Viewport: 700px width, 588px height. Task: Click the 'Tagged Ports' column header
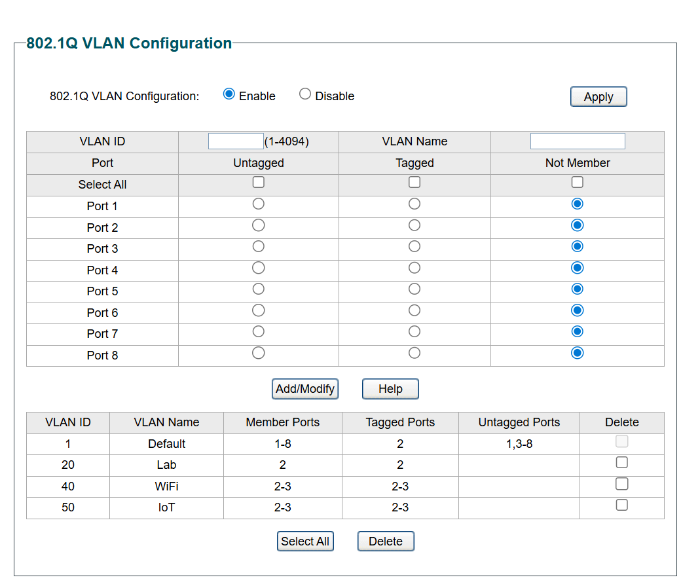(x=400, y=422)
